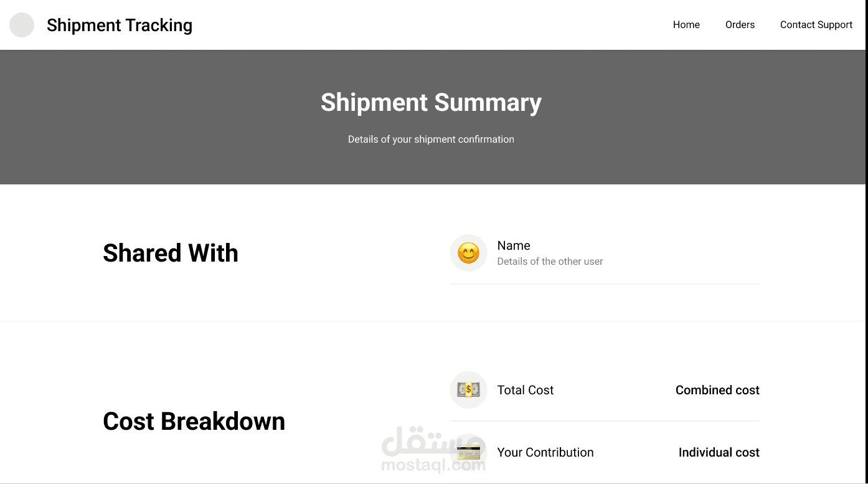Click the round logo beside Shipment Tracking
Viewport: 868px width, 484px height.
(x=22, y=25)
